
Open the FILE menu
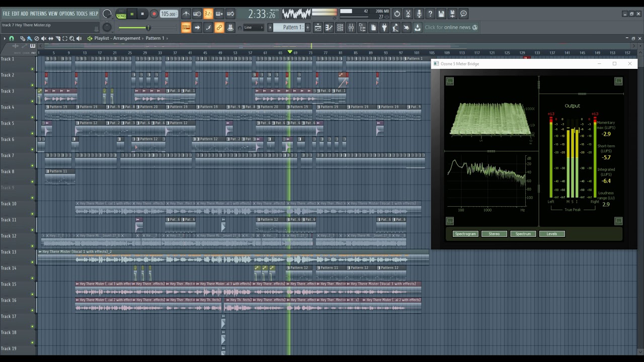[6, 14]
